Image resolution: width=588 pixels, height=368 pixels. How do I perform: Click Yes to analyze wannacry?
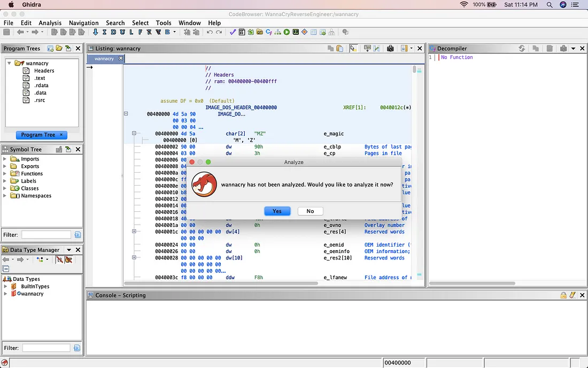(277, 211)
